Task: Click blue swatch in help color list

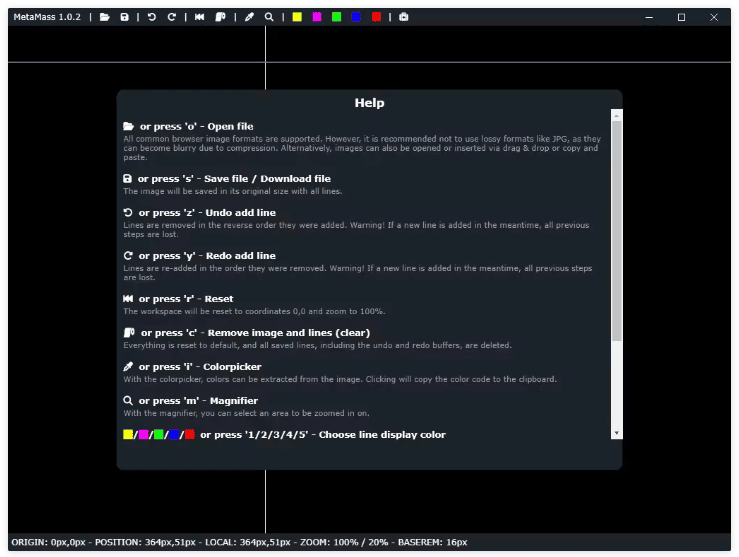Action: (174, 434)
